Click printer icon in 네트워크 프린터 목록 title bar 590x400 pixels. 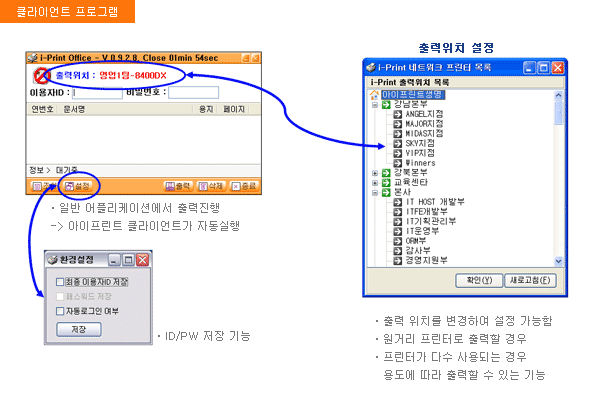coord(371,68)
